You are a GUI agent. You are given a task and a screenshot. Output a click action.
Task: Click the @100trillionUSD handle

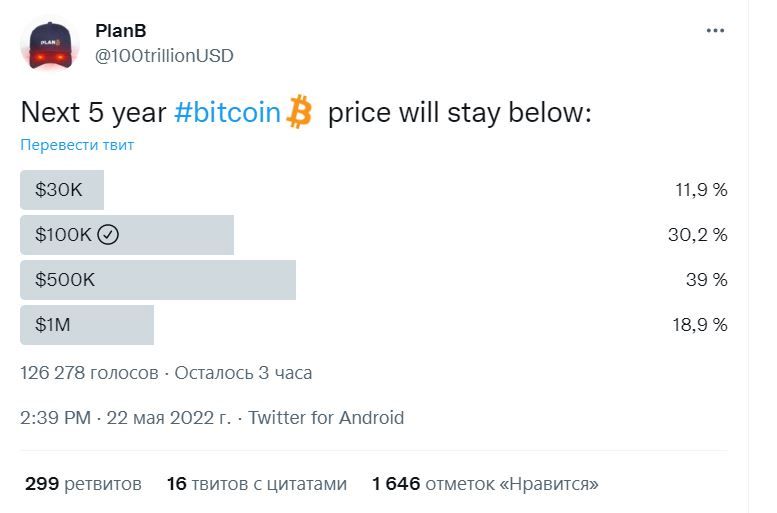[164, 56]
